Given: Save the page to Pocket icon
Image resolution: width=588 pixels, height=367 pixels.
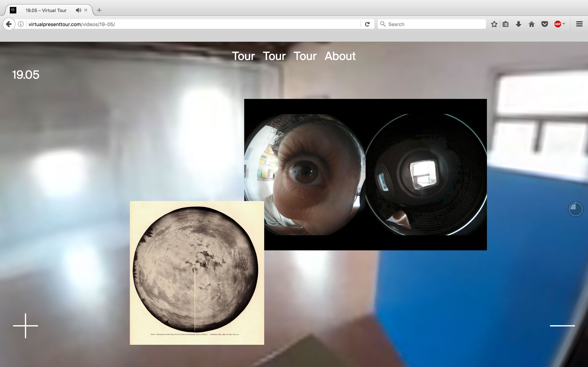Looking at the screenshot, I should (545, 24).
